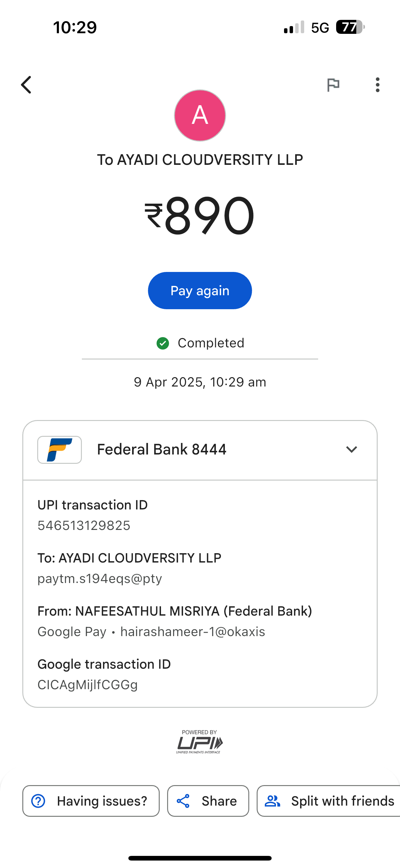The height and width of the screenshot is (868, 400).
Task: Tap the UPI transaction ID number
Action: [84, 525]
